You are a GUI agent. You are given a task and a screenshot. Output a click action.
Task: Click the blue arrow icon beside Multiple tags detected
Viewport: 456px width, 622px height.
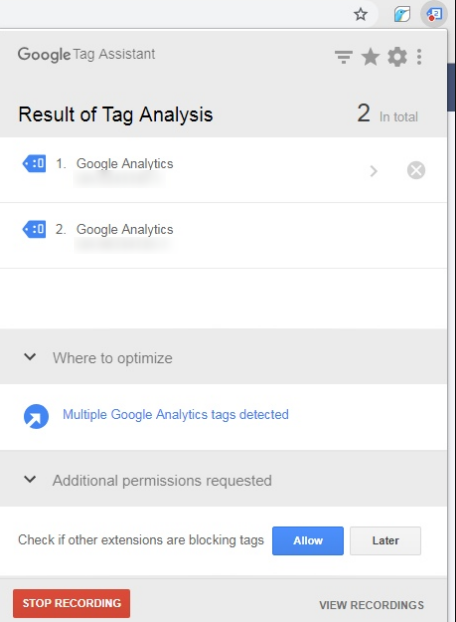[x=36, y=416]
